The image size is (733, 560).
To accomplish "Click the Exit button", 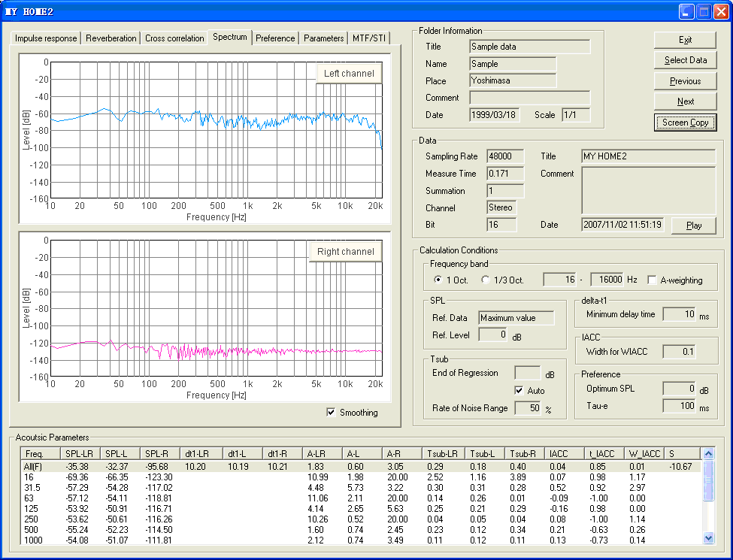I will click(x=686, y=40).
